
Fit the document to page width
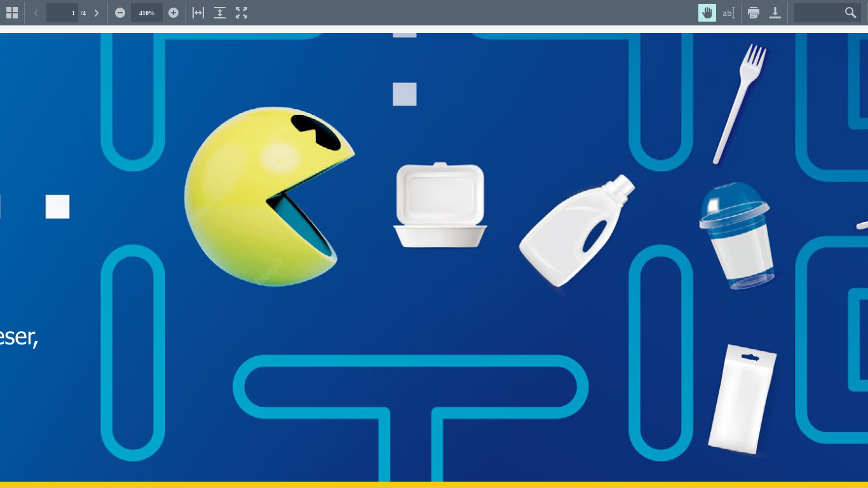point(198,13)
